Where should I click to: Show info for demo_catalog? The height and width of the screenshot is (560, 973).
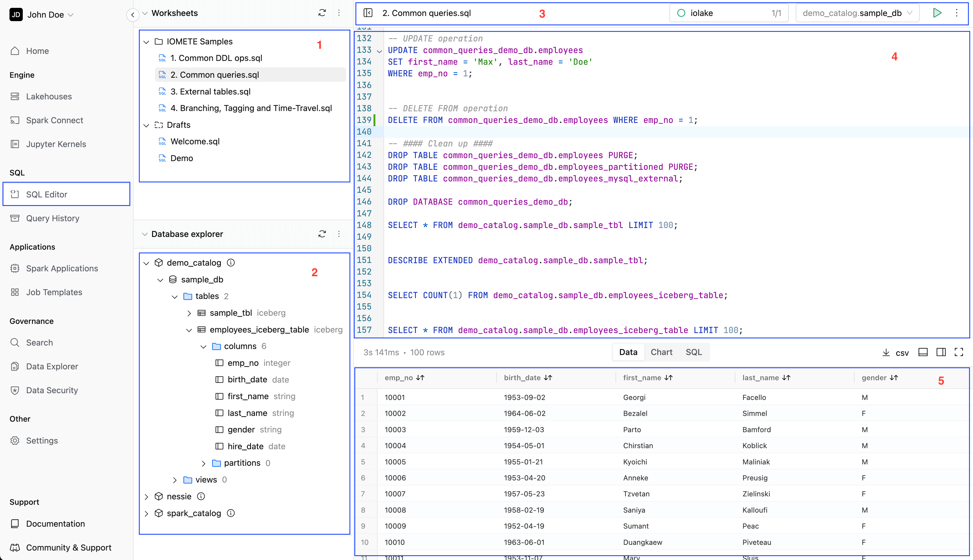tap(231, 263)
